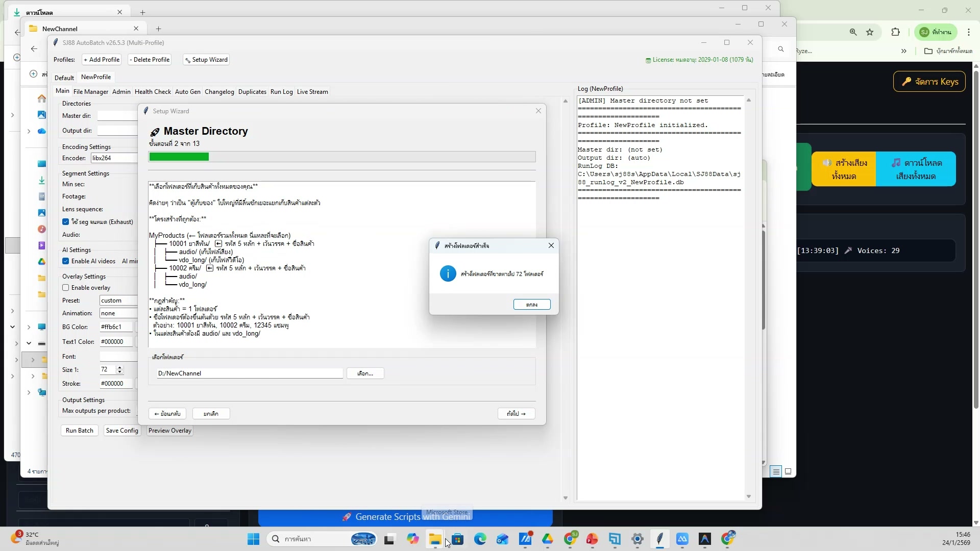The image size is (980, 551).
Task: Toggle the Exhaust seg checkbox
Action: pyautogui.click(x=66, y=222)
